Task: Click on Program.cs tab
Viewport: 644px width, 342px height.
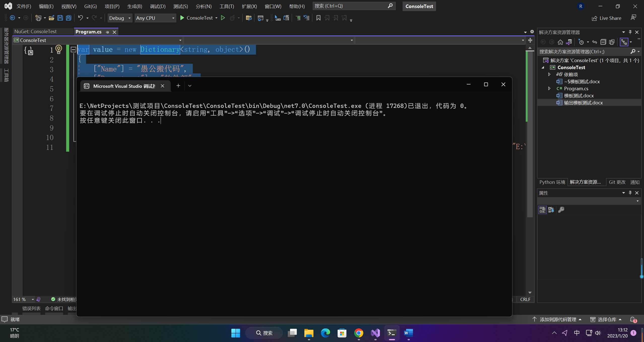Action: (x=88, y=31)
